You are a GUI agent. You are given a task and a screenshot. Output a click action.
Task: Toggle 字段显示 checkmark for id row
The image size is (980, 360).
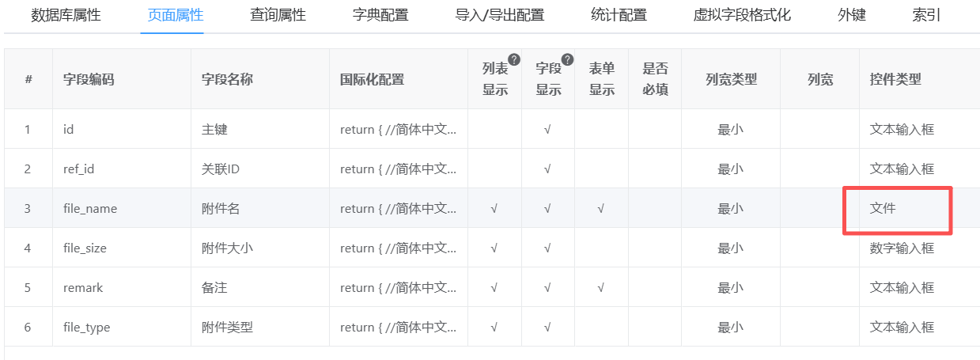(547, 130)
